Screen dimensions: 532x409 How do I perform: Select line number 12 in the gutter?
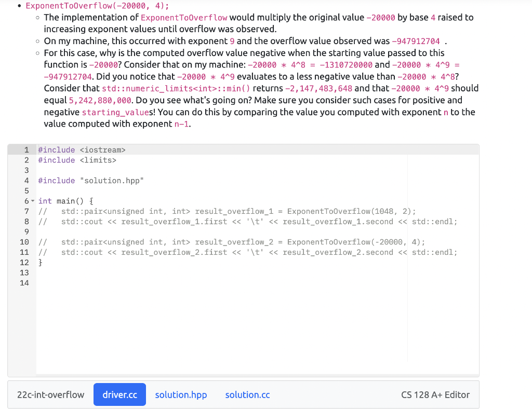tap(24, 262)
